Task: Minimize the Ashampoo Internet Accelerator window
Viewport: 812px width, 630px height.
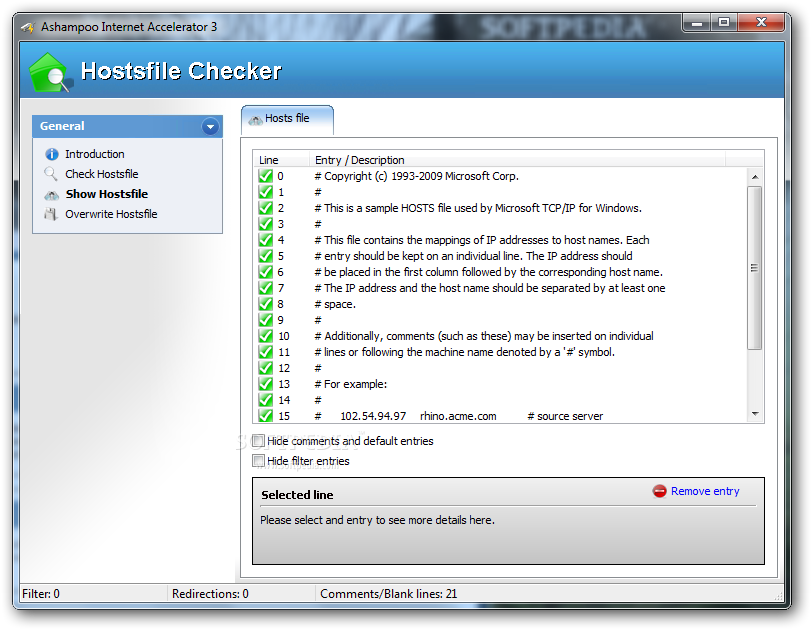Action: tap(697, 23)
